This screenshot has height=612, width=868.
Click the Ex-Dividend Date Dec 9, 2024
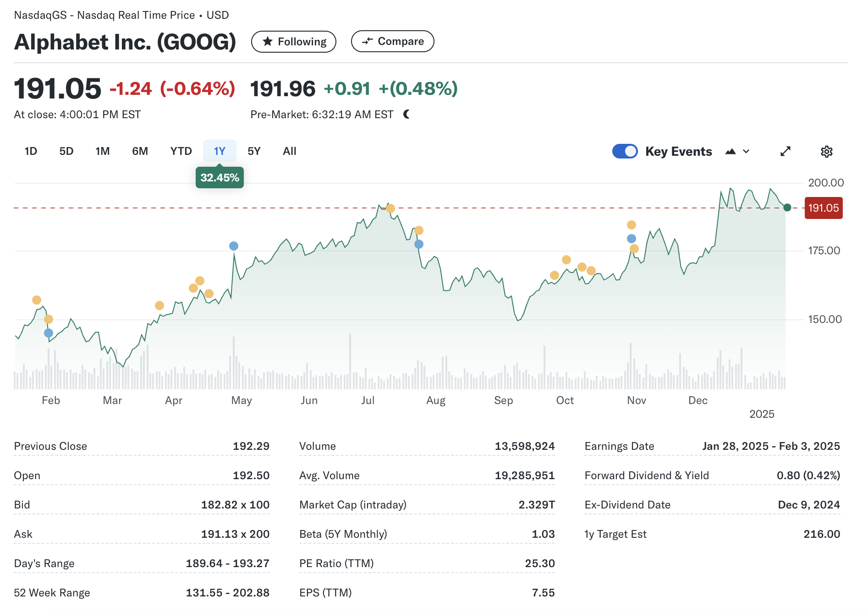809,505
